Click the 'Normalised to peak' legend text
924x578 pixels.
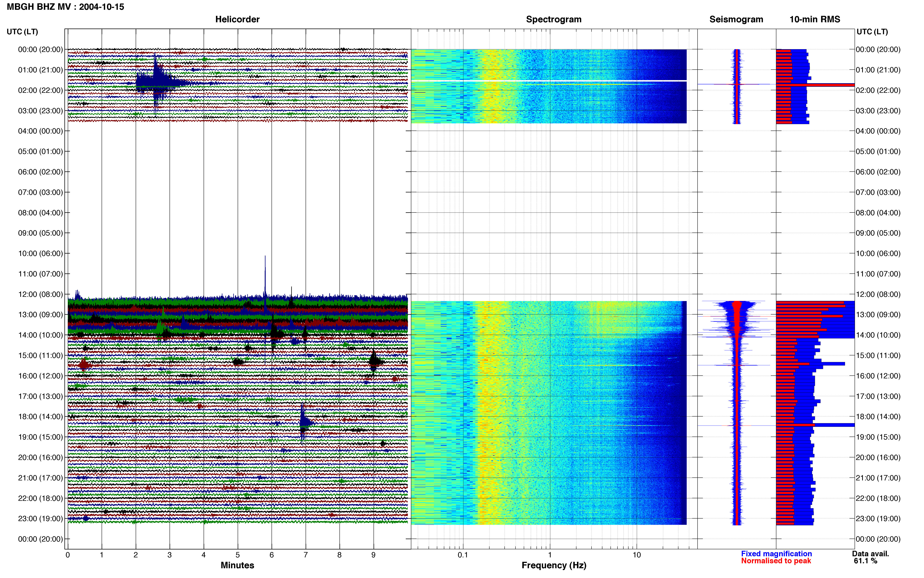pyautogui.click(x=776, y=561)
